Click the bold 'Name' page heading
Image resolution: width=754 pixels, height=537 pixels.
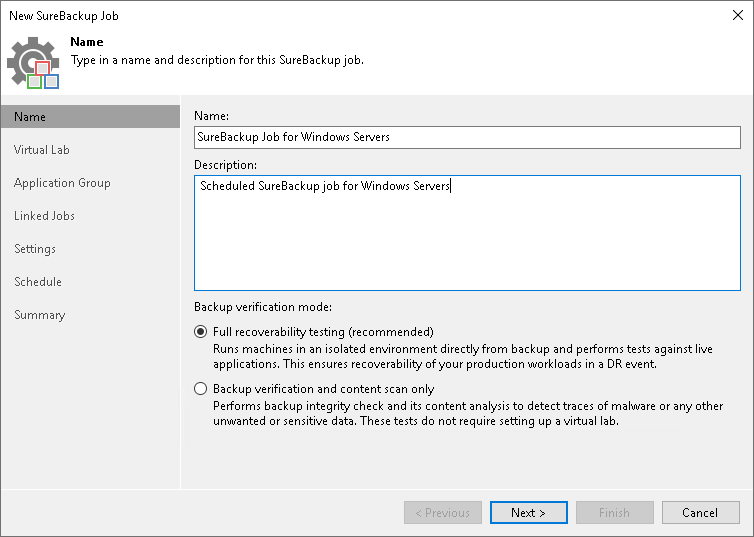[x=87, y=42]
